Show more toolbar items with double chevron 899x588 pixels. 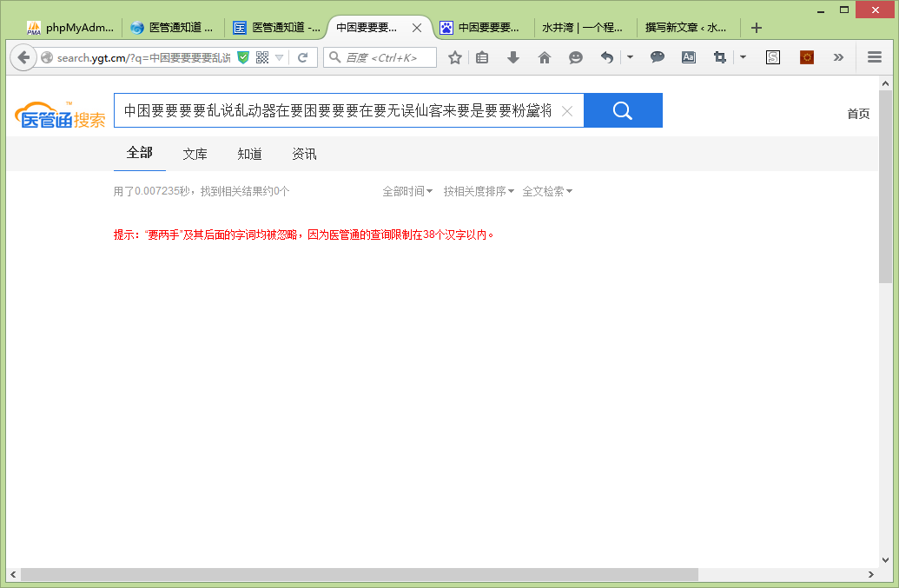[838, 57]
